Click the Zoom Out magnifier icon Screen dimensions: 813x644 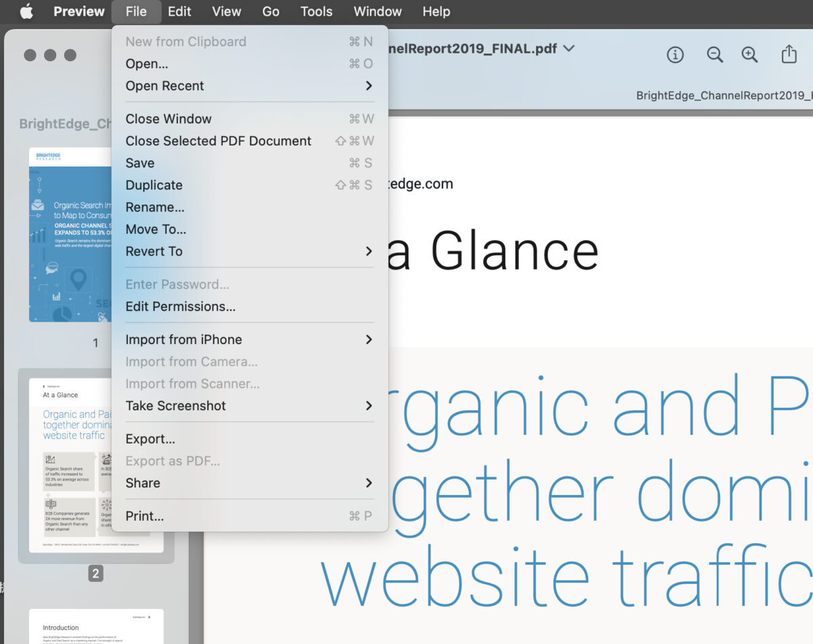coord(715,55)
